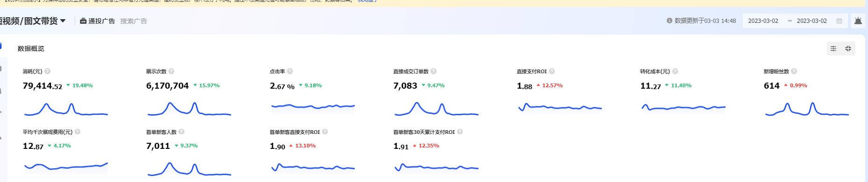The image size is (868, 182).
Task: Click the help icon beside 直接成交订单数
Action: click(x=434, y=71)
